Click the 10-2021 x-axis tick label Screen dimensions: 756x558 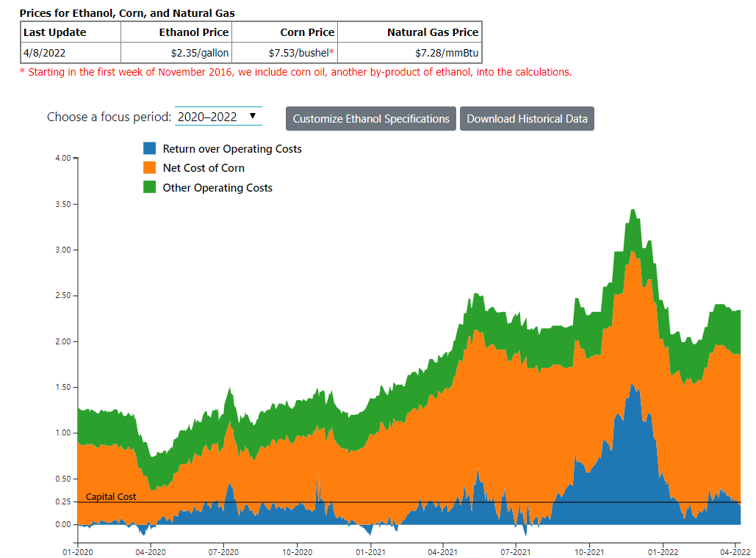[589, 551]
